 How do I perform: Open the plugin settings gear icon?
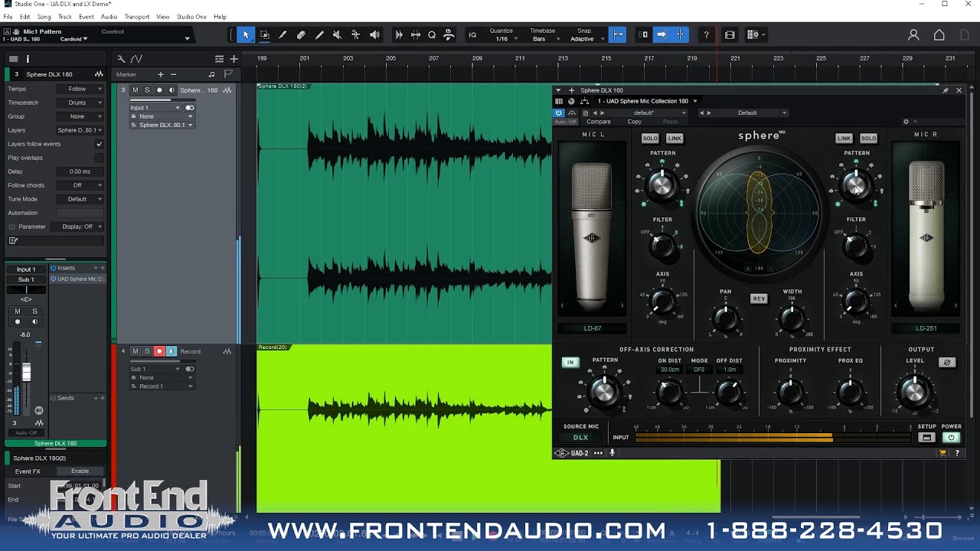(906, 122)
